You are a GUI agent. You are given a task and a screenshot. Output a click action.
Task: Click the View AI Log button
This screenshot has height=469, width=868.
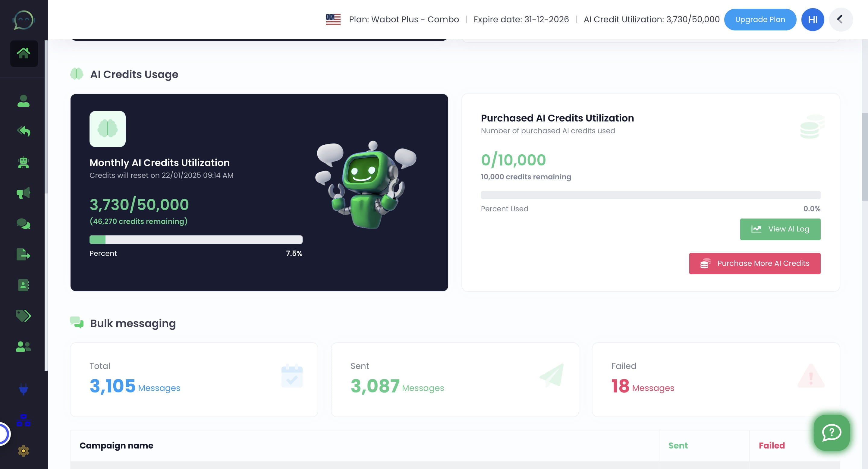pos(780,229)
